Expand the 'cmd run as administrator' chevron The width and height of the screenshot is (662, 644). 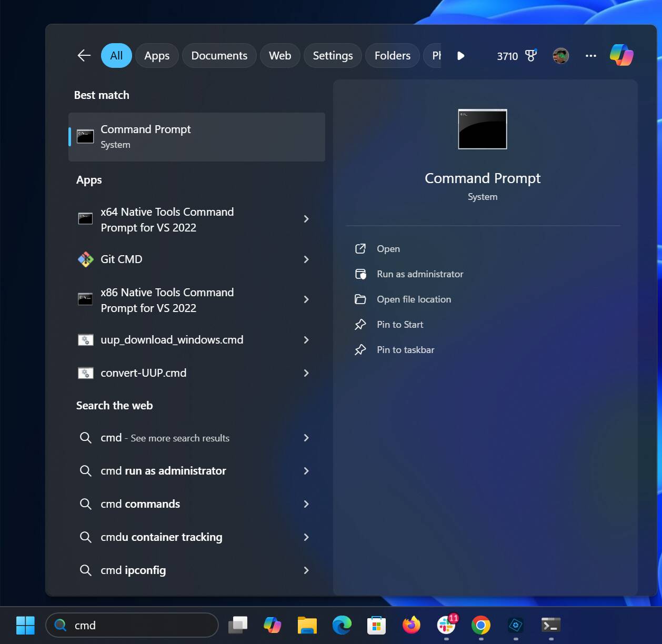(306, 471)
